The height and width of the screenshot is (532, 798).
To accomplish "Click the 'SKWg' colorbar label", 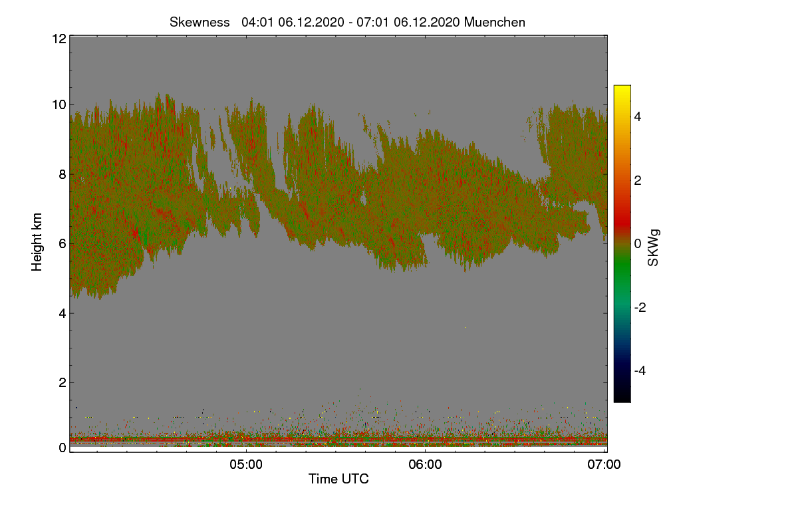I will 653,247.
